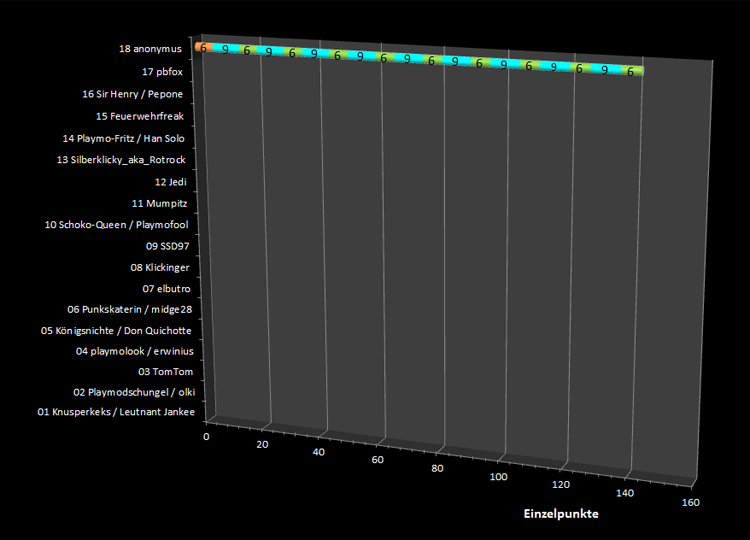Screen dimensions: 750x540
Task: Click '10 Schoko-Queen / Playmofool' label
Action: [x=116, y=225]
